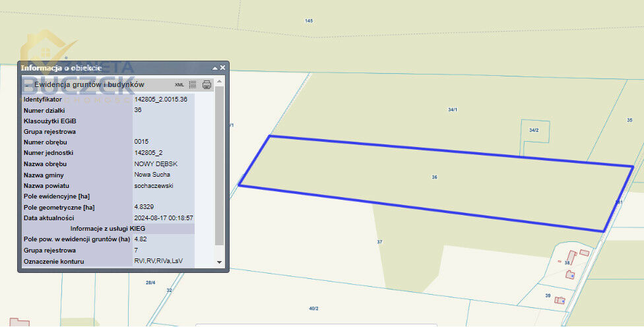This screenshot has height=327, width=644.
Task: Open the list view icon next to XML
Action: [193, 85]
